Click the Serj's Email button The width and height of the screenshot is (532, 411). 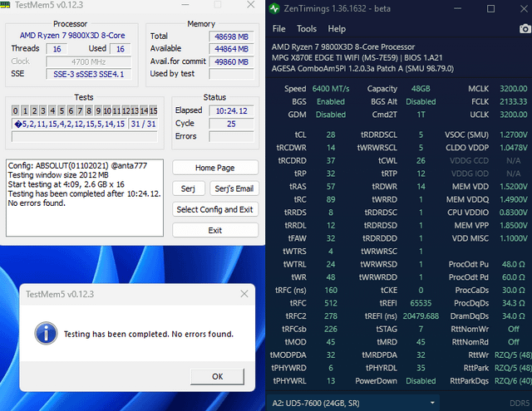click(234, 188)
